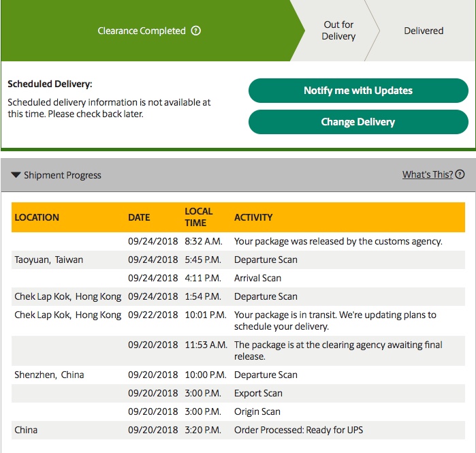Select the Out for Delivery step
The width and height of the screenshot is (476, 453).
tap(338, 31)
